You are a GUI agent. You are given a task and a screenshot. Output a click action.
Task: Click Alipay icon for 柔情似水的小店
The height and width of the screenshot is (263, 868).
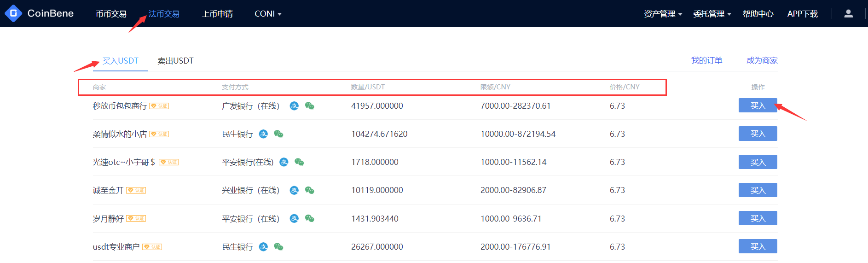coord(263,134)
